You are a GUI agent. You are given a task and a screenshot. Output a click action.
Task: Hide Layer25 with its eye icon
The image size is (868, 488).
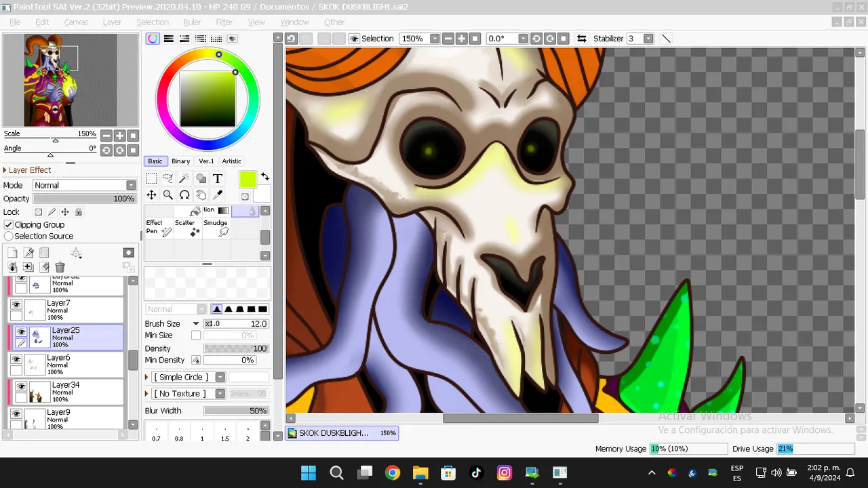(x=21, y=332)
